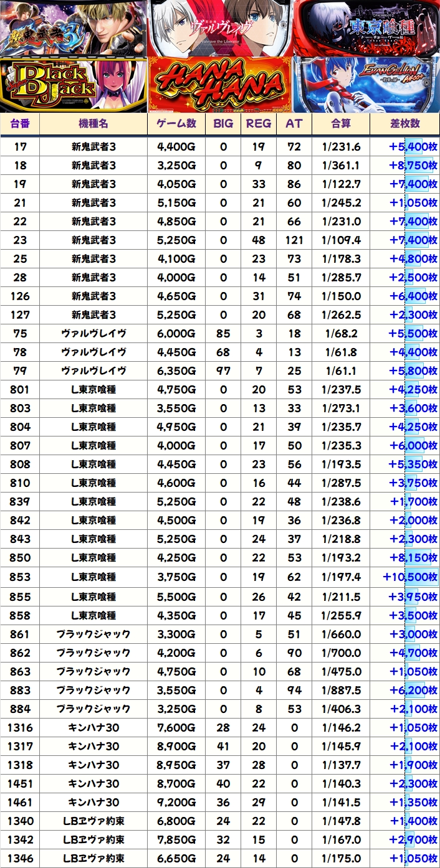Click the 差枚数 column header
Screen dimensions: 440x868
coord(405,124)
